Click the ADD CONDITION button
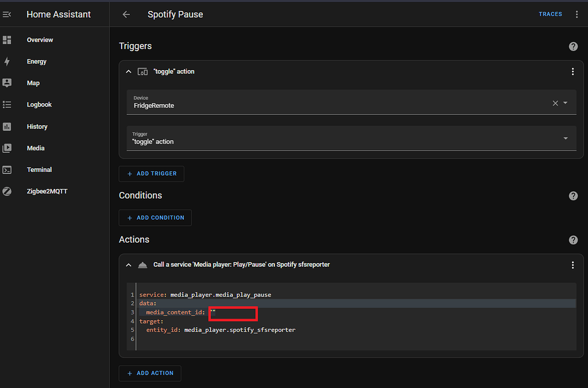The width and height of the screenshot is (588, 388). tap(154, 218)
